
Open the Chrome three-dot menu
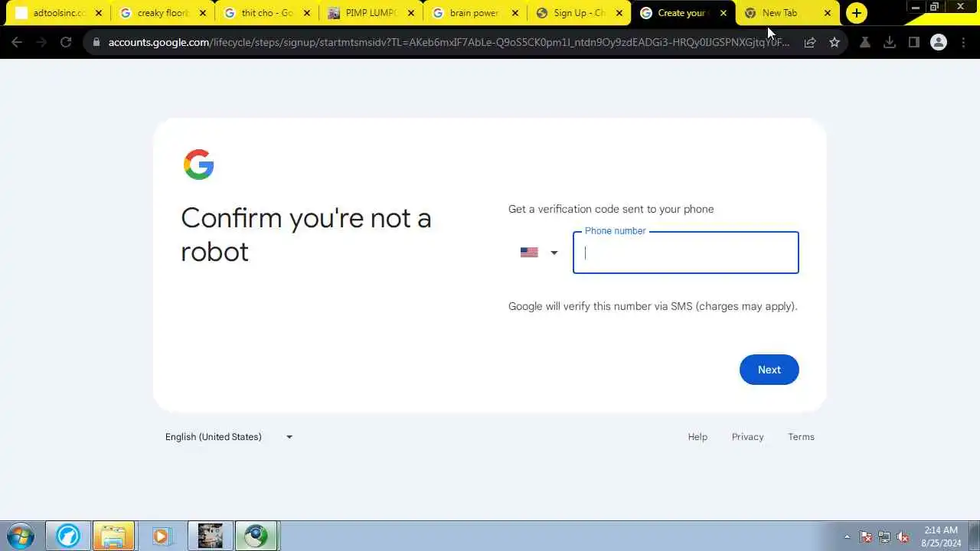[964, 42]
